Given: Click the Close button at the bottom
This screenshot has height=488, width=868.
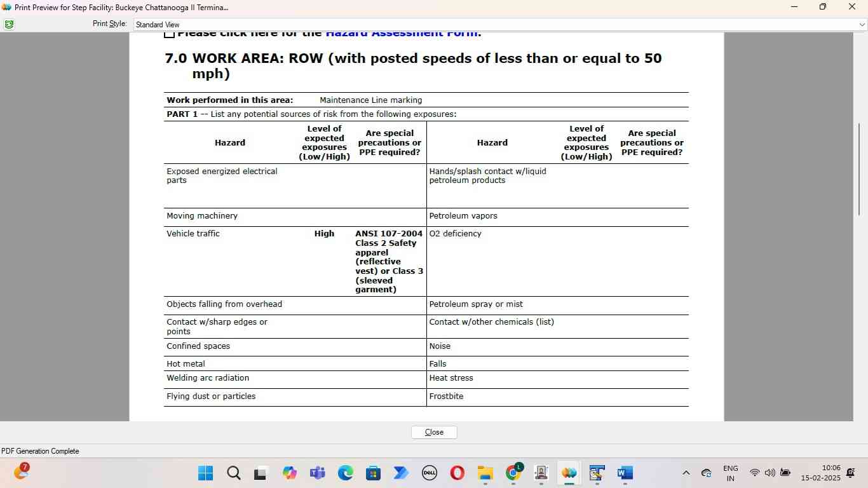Looking at the screenshot, I should click(434, 432).
